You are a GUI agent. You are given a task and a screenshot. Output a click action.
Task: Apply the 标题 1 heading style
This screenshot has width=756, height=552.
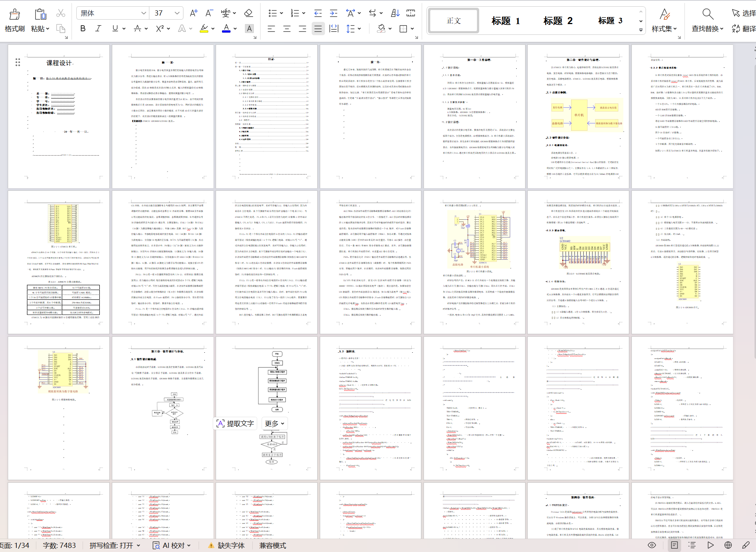505,21
